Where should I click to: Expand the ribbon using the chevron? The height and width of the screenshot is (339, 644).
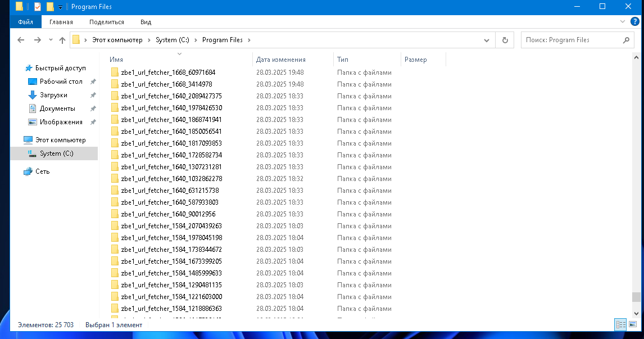pyautogui.click(x=623, y=21)
